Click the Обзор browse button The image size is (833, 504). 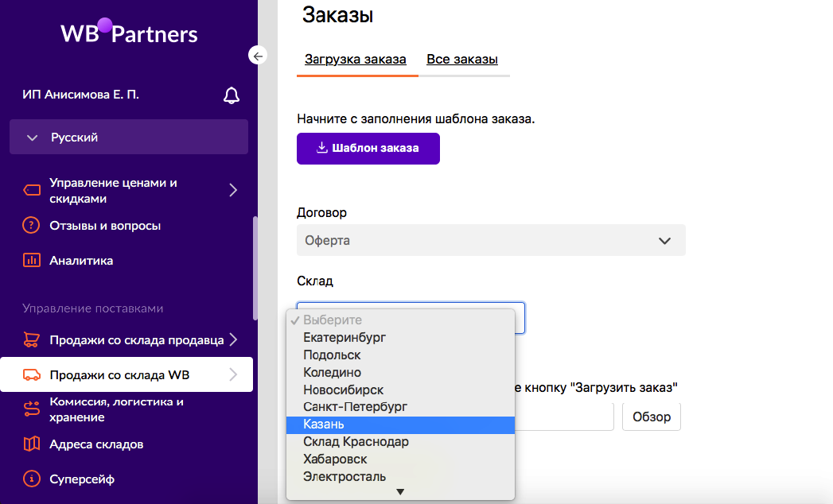[652, 417]
